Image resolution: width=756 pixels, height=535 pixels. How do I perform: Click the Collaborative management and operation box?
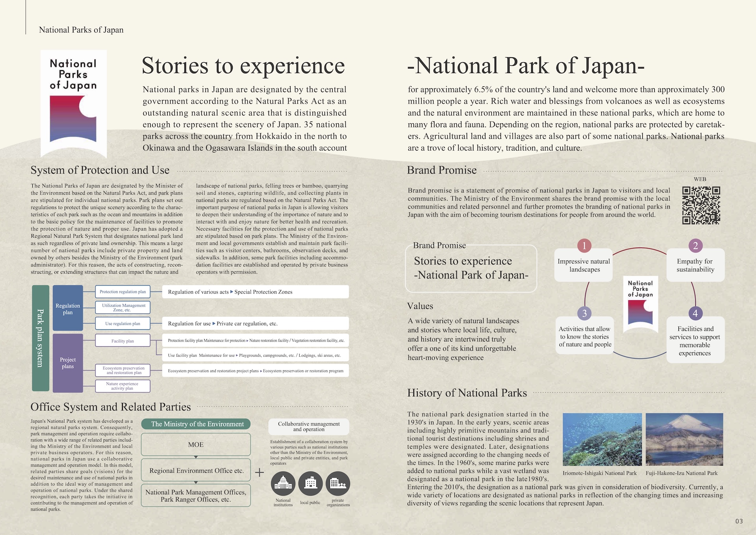click(309, 426)
